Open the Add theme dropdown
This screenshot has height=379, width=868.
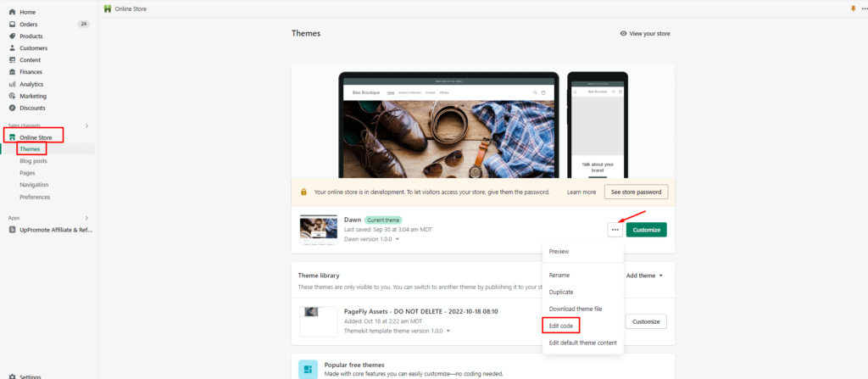click(x=644, y=276)
